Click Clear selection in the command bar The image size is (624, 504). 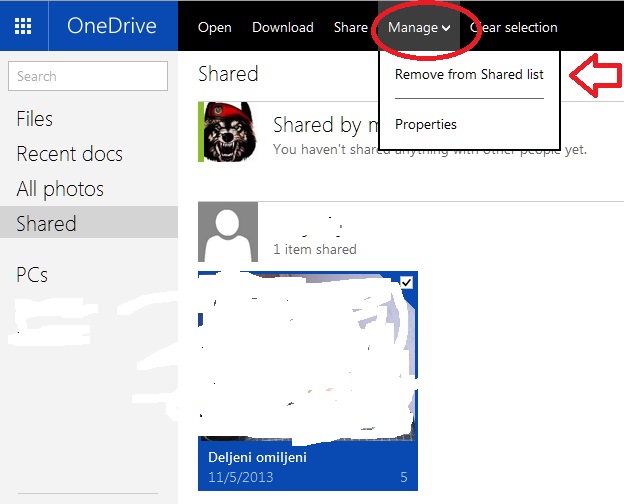tap(513, 27)
